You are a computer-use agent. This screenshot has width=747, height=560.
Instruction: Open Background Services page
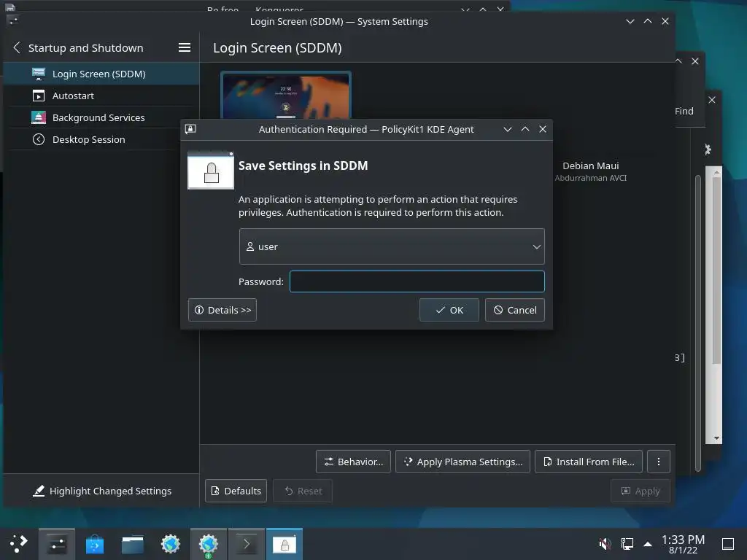[x=101, y=117]
